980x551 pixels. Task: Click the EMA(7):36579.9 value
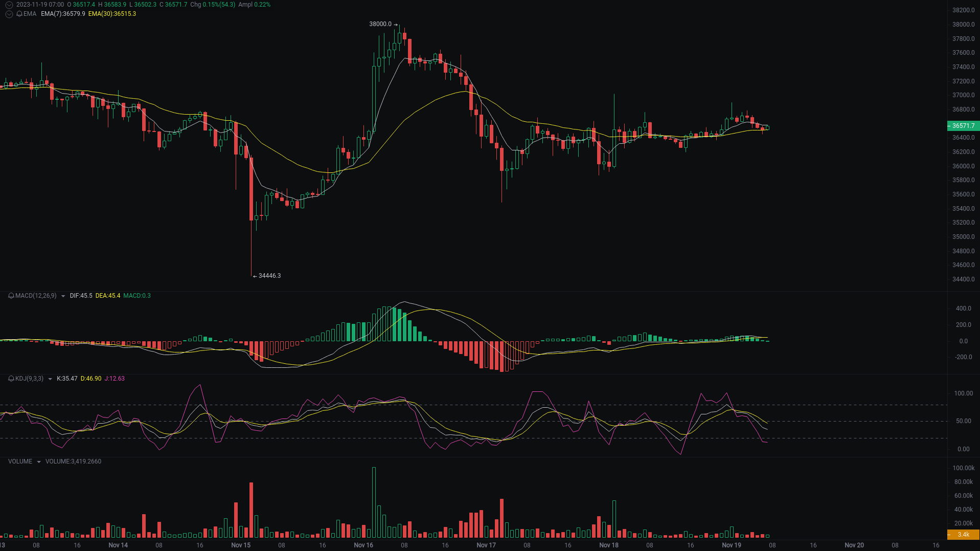click(63, 14)
